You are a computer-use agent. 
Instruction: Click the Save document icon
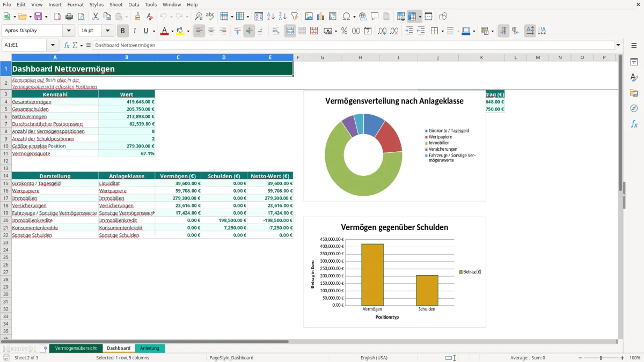(x=38, y=17)
